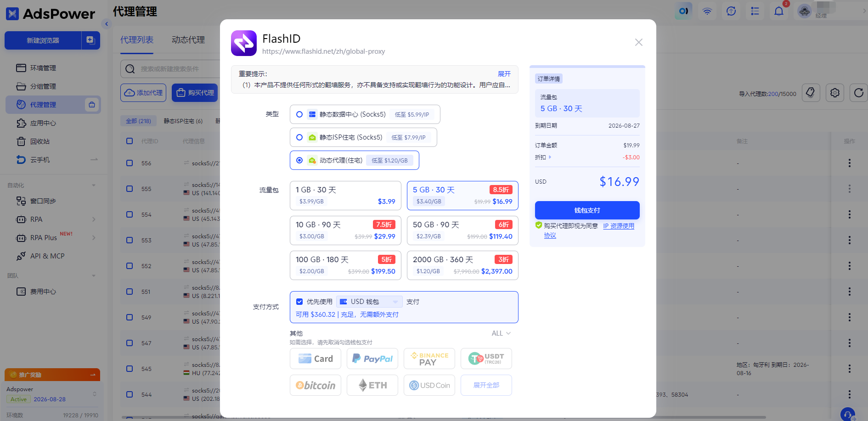
Task: Open Group Management in sidebar
Action: coord(53,86)
